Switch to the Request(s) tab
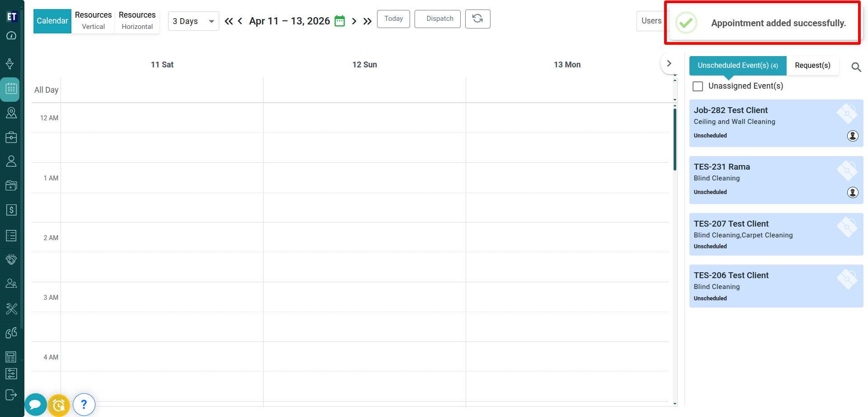Image resolution: width=868 pixels, height=417 pixels. 812,66
